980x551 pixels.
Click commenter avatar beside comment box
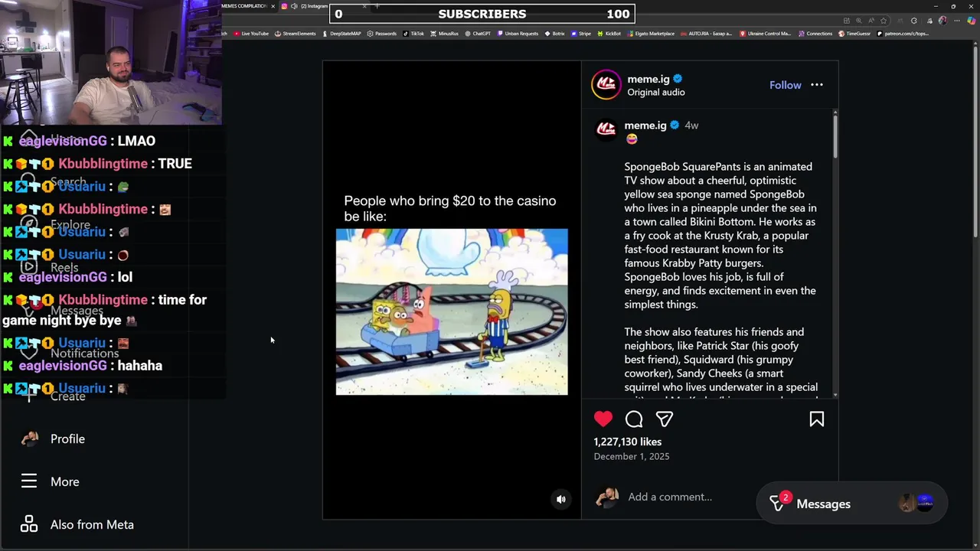[607, 497]
